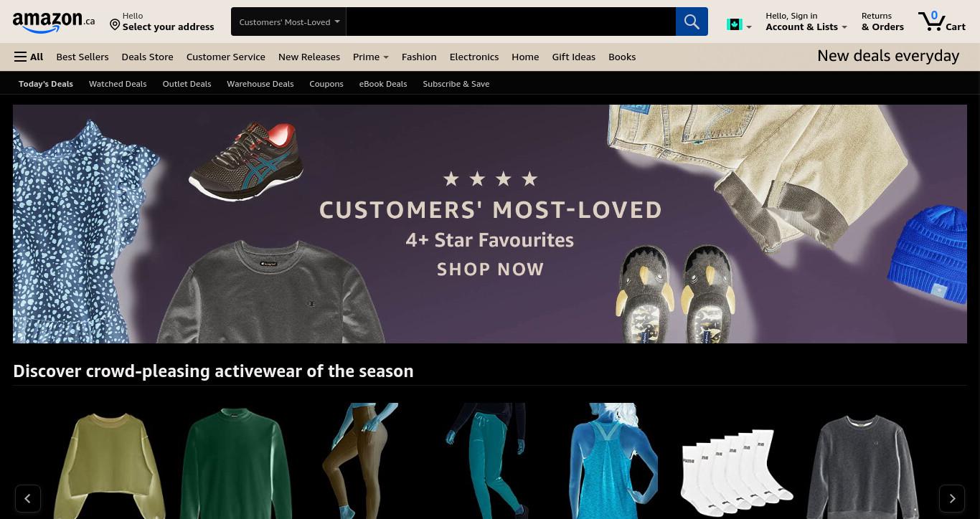This screenshot has height=519, width=980.
Task: Go to Returns & Orders
Action: pyautogui.click(x=882, y=22)
